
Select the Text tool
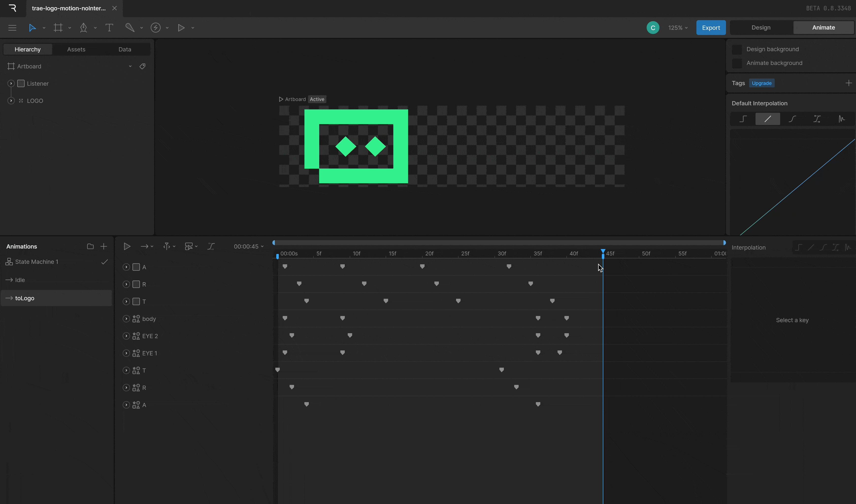coord(109,28)
